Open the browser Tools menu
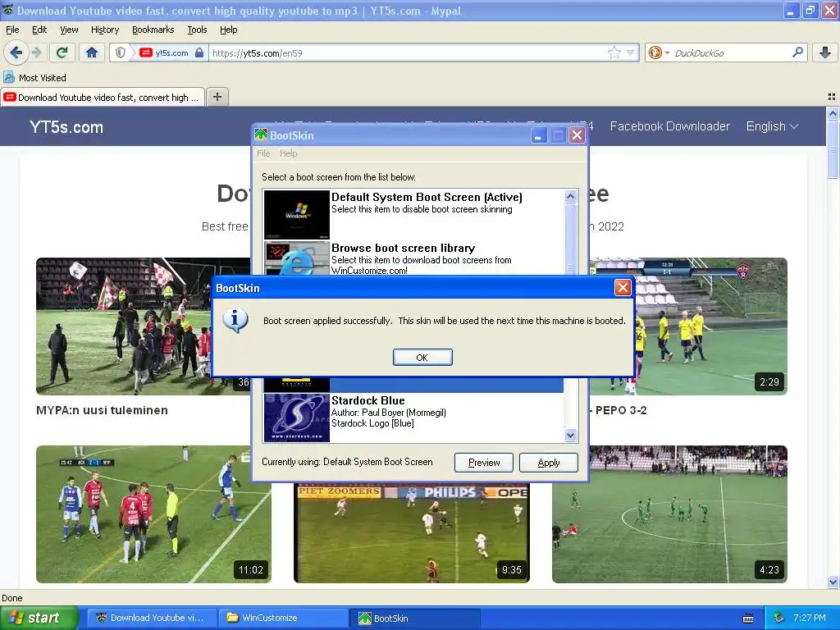 (x=197, y=30)
